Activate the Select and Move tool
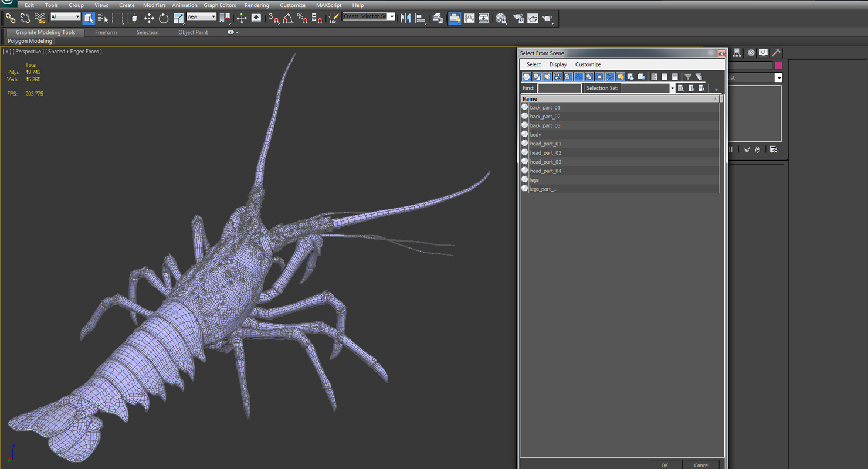The image size is (868, 469). point(149,18)
